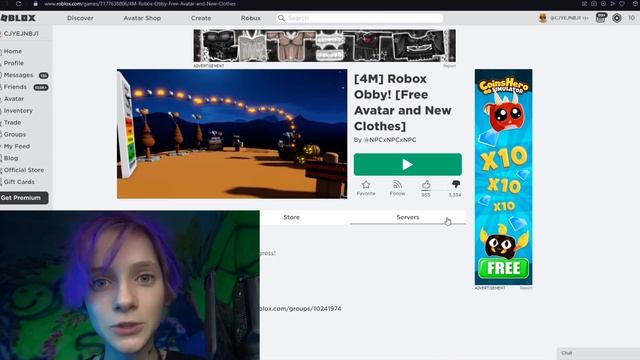This screenshot has width=640, height=360.
Task: Click the clothing banner advertisement
Action: click(324, 45)
